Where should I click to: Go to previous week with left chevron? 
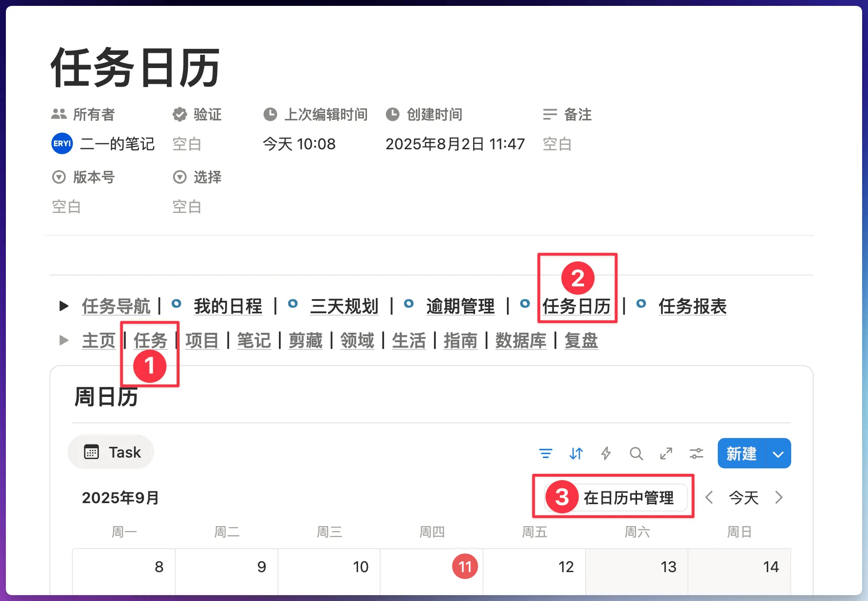click(x=709, y=498)
